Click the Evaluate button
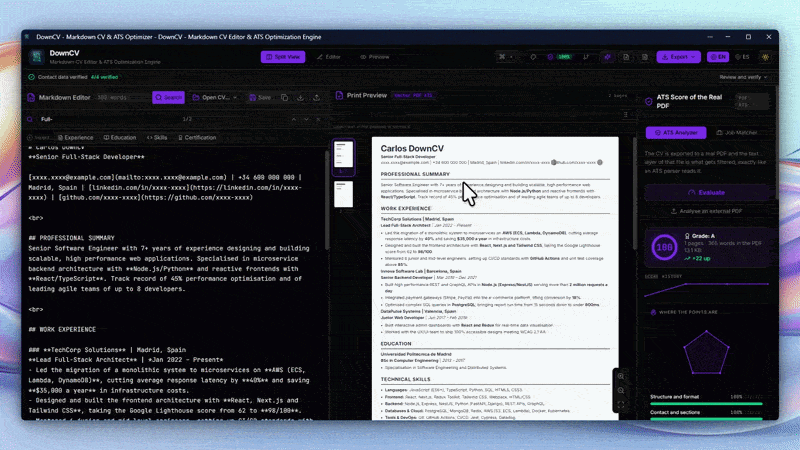800x450 pixels. click(x=706, y=192)
